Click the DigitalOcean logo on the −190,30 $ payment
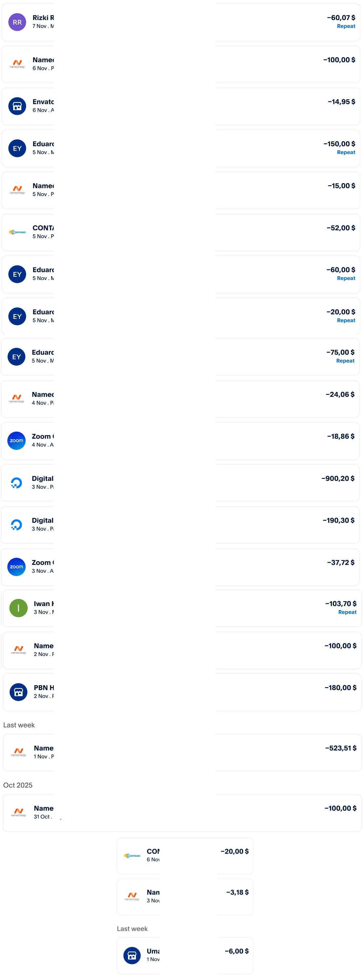The image size is (364, 980). (16, 525)
